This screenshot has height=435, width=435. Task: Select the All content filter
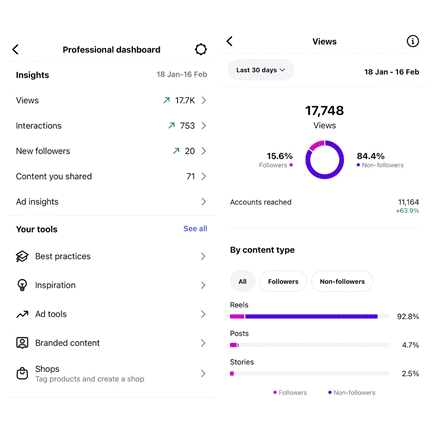[x=243, y=281]
